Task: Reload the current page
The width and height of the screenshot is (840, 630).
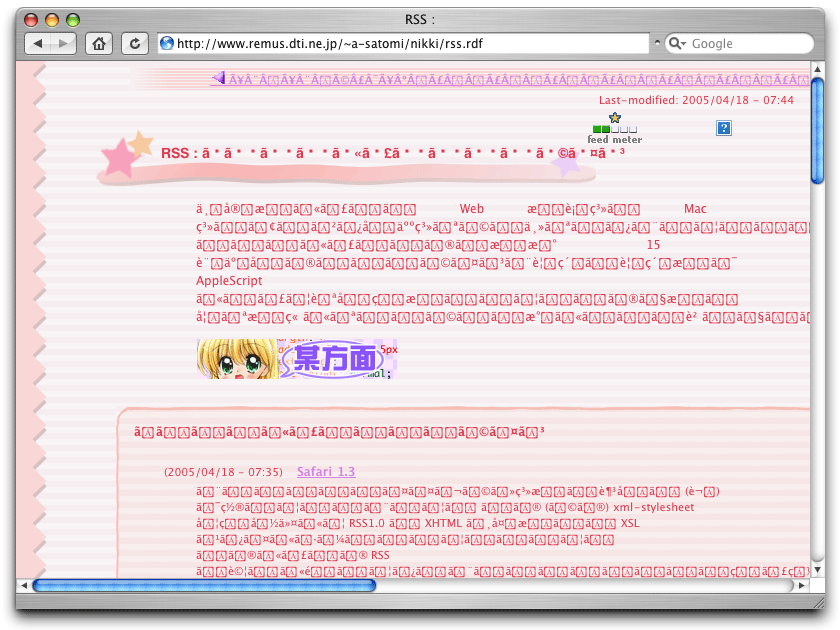Action: (x=134, y=43)
